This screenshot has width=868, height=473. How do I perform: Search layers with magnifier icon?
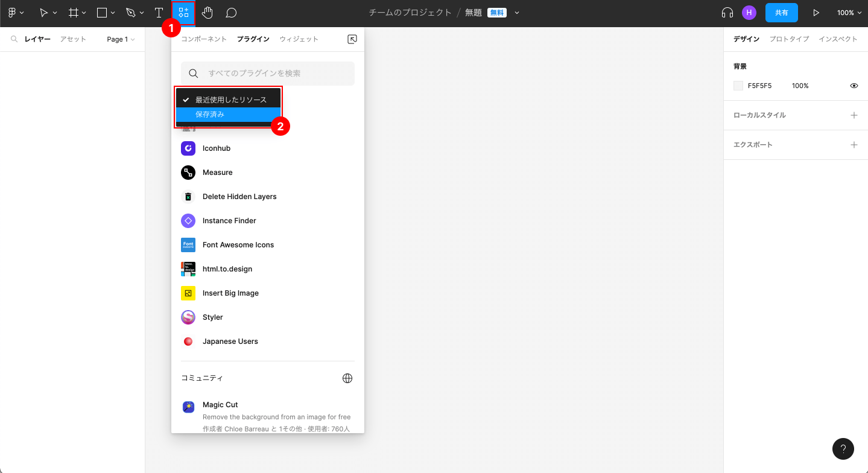[14, 39]
